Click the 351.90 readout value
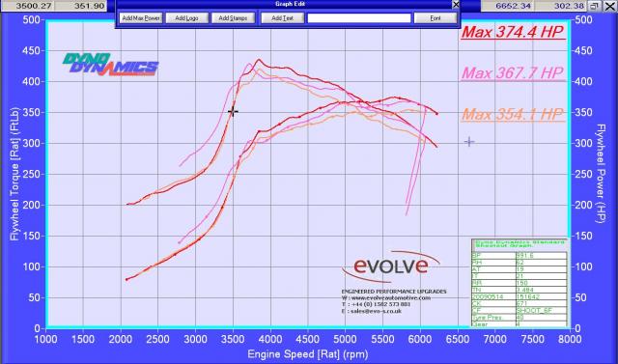Image resolution: width=618 pixels, height=364 pixels. pos(80,6)
